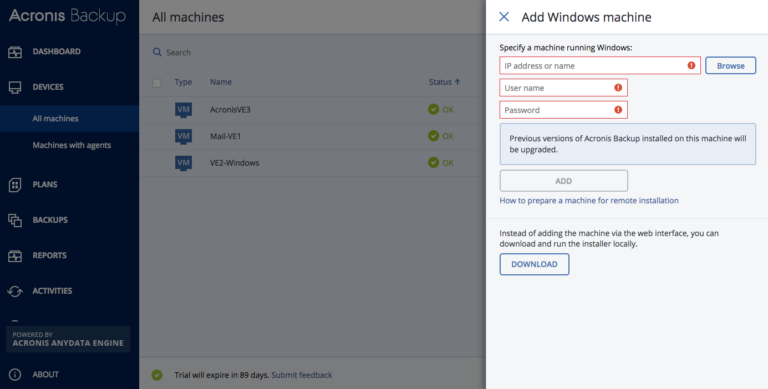Open the Activities section
The image size is (768, 389).
(x=52, y=291)
